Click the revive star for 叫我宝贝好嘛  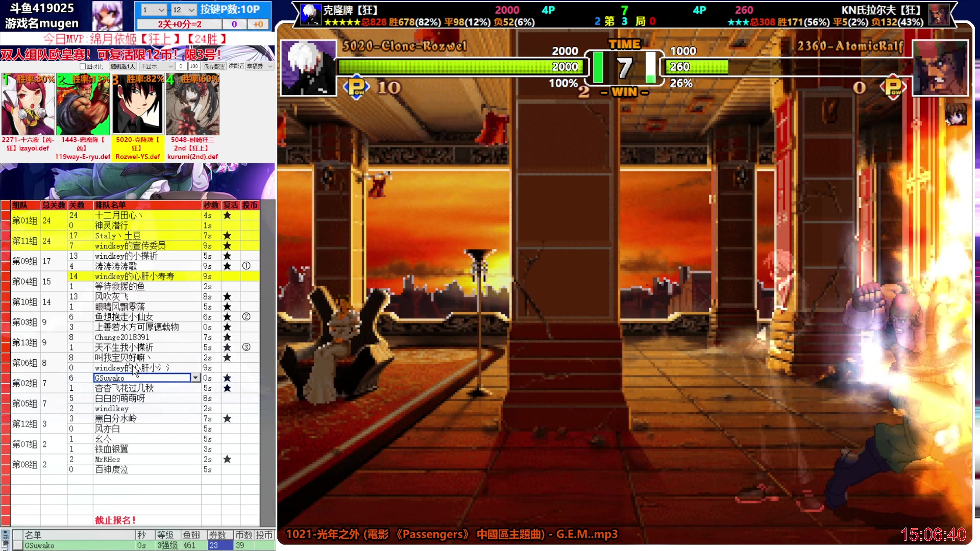pyautogui.click(x=227, y=358)
